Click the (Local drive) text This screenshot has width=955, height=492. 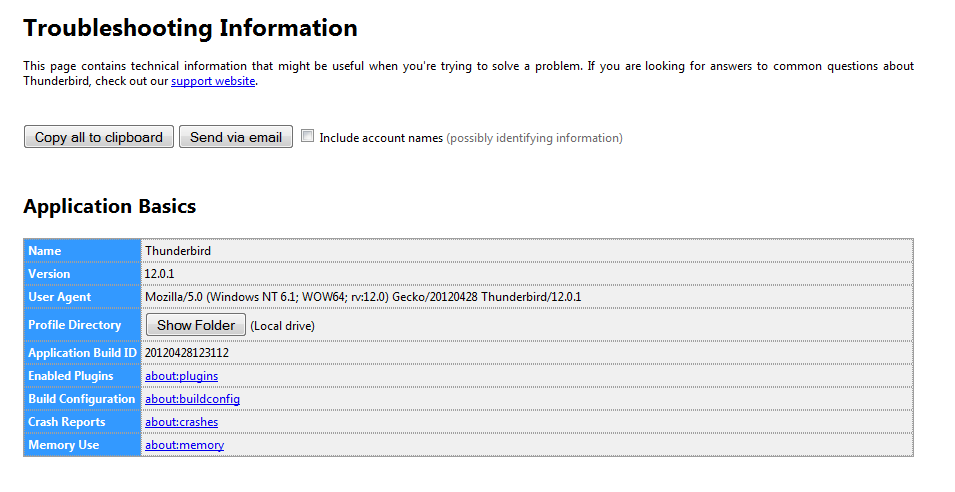pyautogui.click(x=283, y=326)
